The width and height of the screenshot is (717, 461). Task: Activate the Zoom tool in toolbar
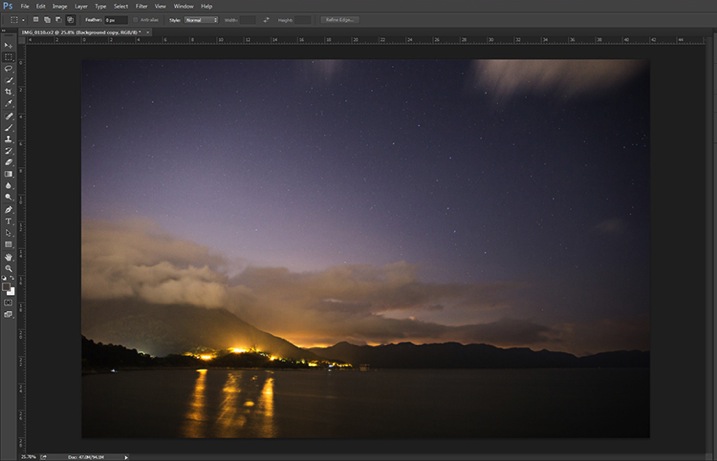[x=8, y=268]
